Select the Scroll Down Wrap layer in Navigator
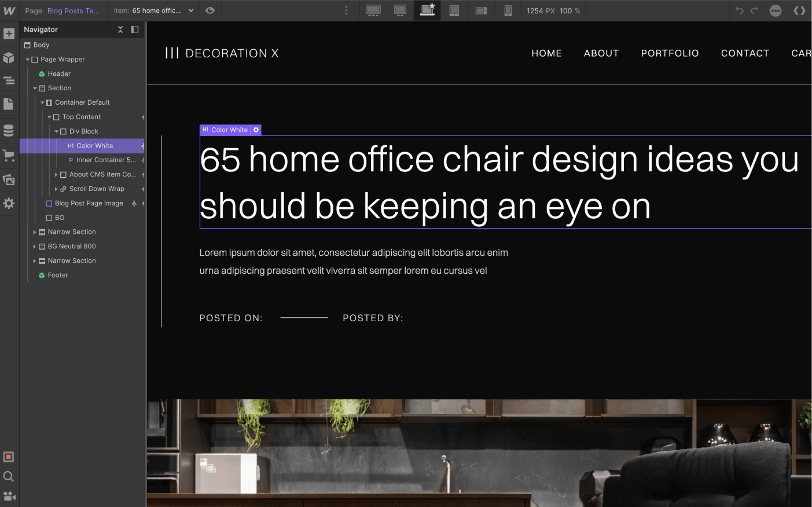812x507 pixels. (x=96, y=189)
